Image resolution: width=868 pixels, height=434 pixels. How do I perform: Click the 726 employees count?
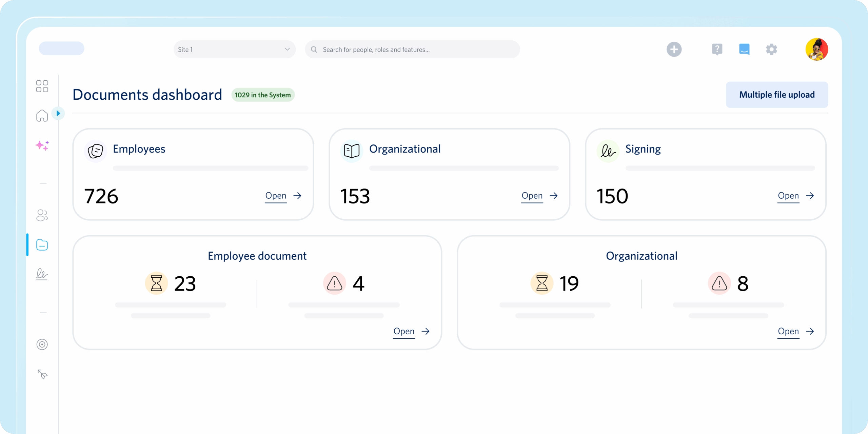(x=101, y=196)
